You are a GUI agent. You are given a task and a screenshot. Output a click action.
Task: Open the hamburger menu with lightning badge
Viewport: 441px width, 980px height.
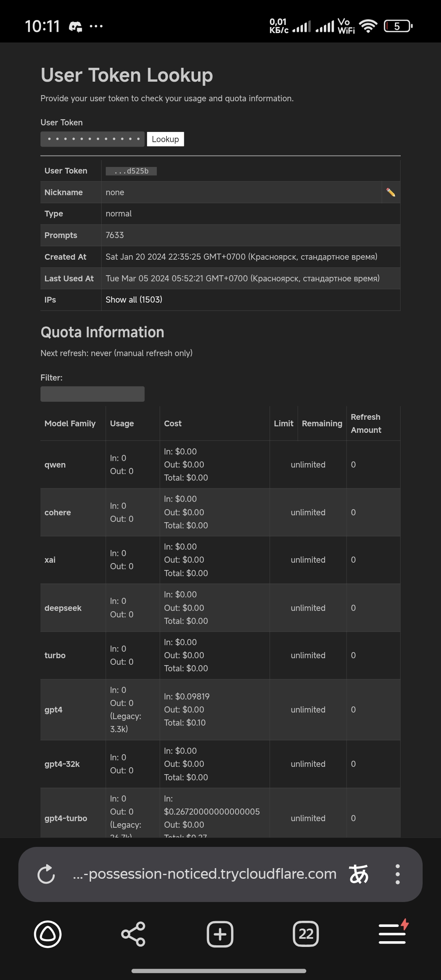pos(392,934)
